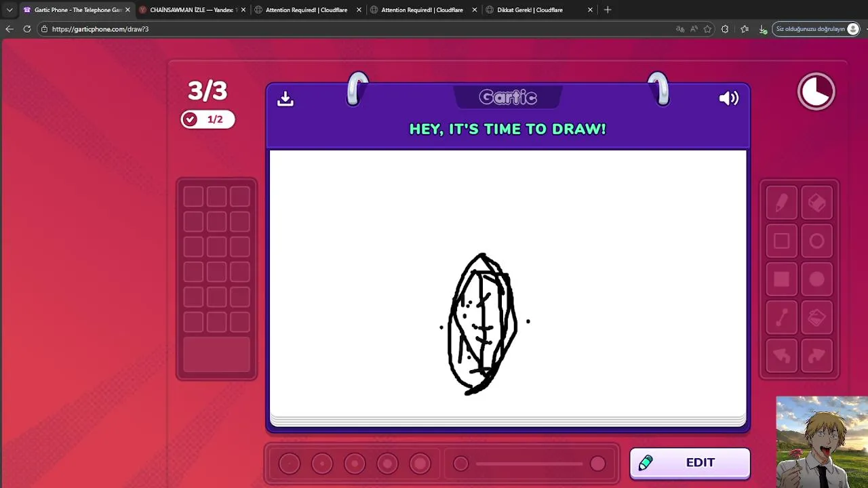Image resolution: width=868 pixels, height=488 pixels.
Task: Open the browser extensions puzzle icon
Action: click(x=726, y=29)
